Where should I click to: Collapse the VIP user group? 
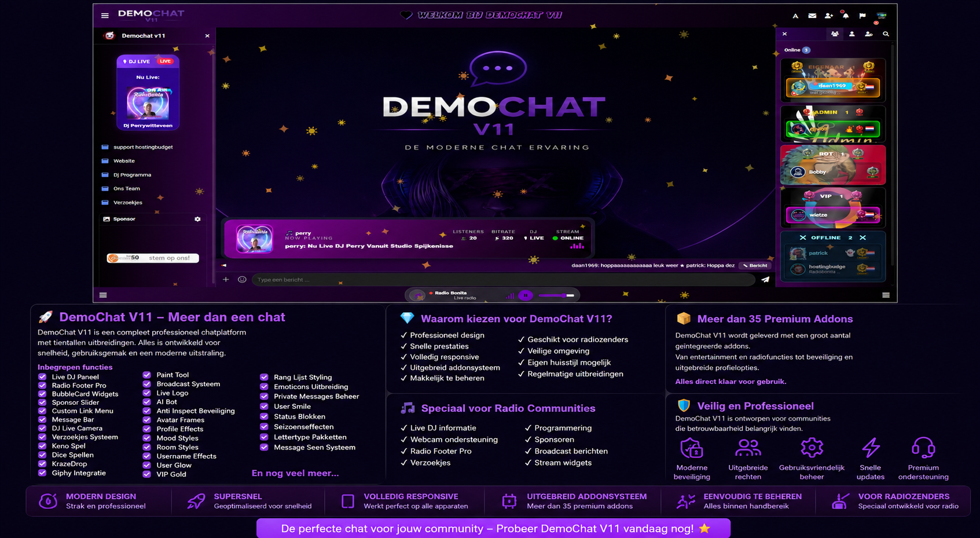[x=832, y=196]
